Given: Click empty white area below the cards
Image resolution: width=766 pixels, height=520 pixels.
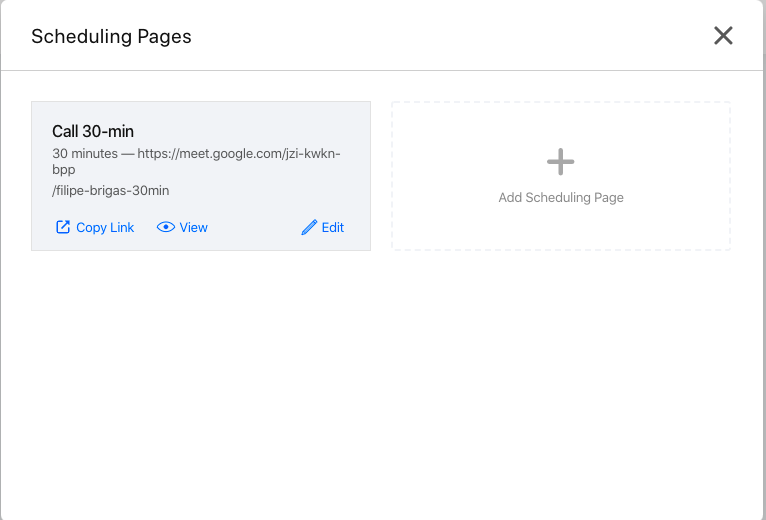Looking at the screenshot, I should point(383,381).
